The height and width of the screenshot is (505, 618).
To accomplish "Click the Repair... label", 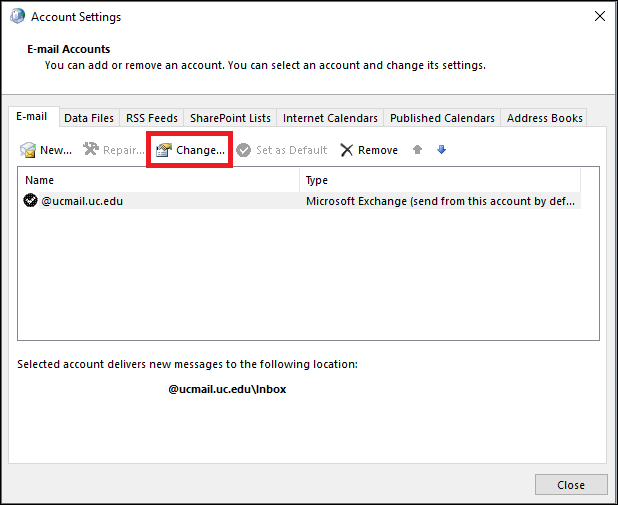I will click(x=124, y=150).
